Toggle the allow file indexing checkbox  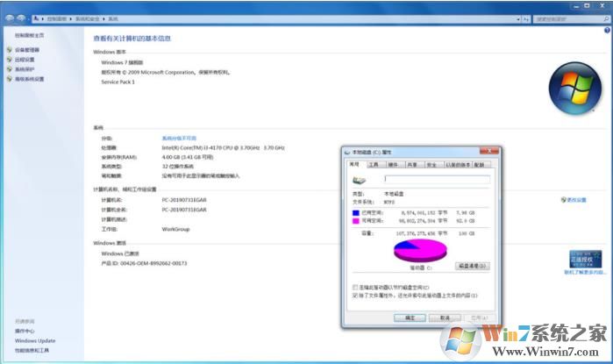(355, 296)
